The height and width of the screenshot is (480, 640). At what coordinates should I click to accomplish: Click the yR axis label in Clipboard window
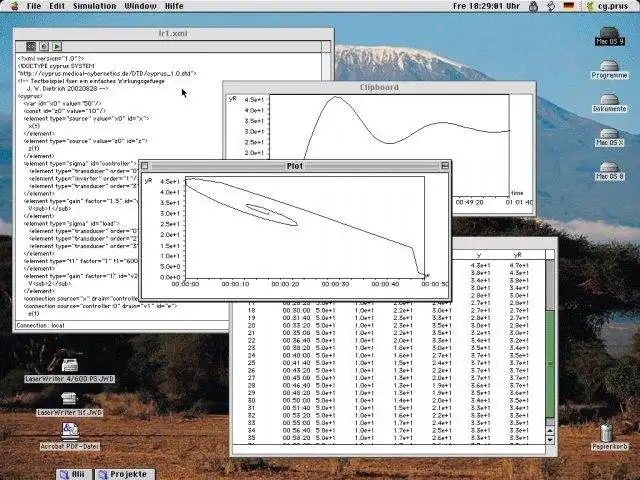233,99
